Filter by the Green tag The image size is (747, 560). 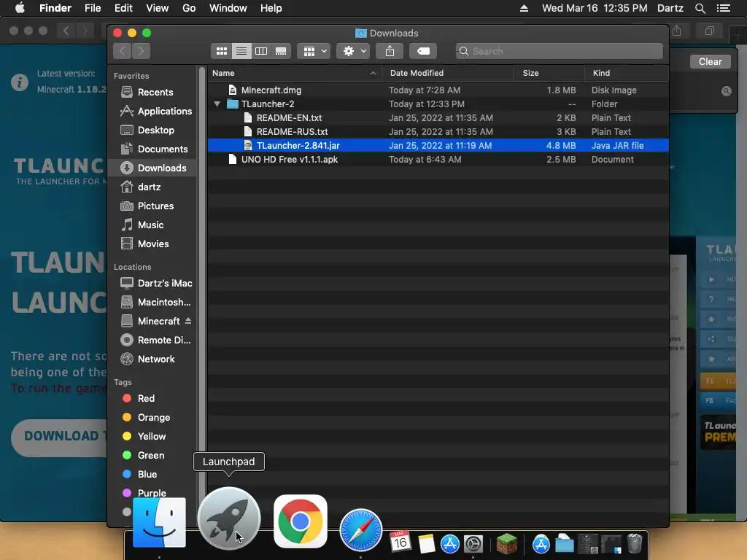[152, 455]
